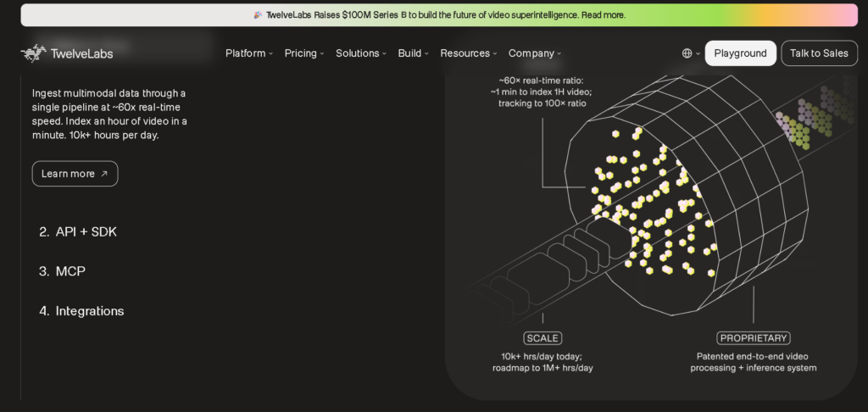868x412 pixels.
Task: Expand the Build menu
Action: point(413,53)
